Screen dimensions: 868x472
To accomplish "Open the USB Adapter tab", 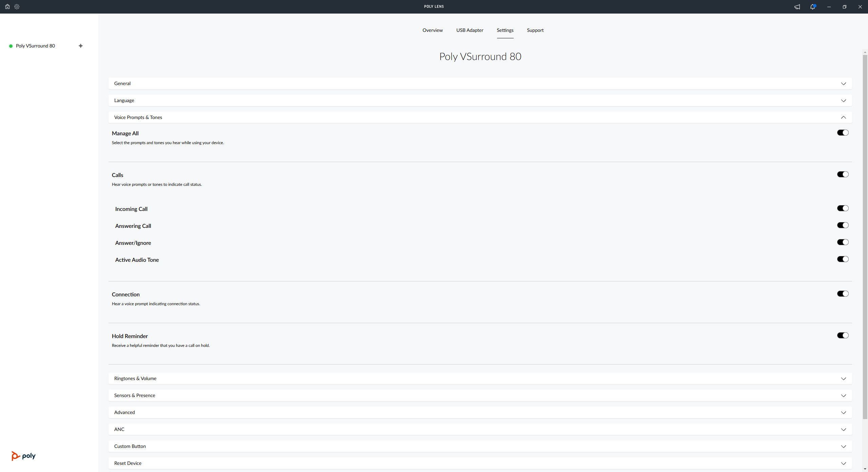I will point(470,30).
